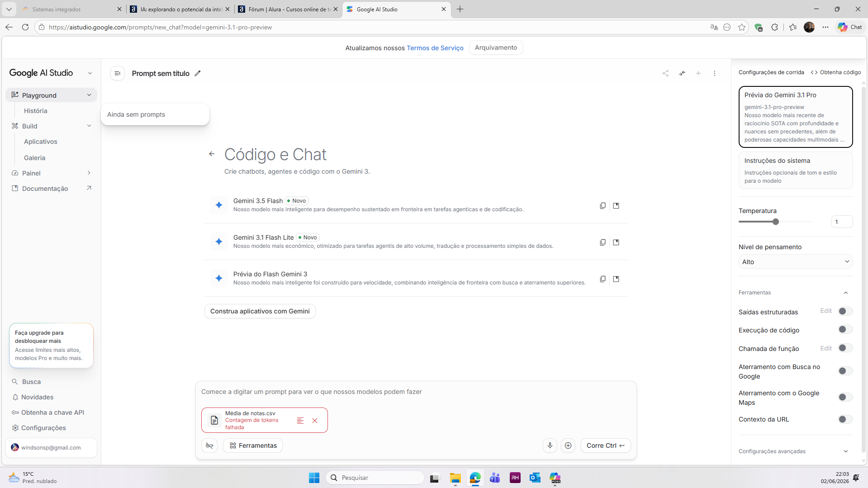Adjust the Temperatura slider handle
Screen dimensions: 868x488
click(x=776, y=222)
